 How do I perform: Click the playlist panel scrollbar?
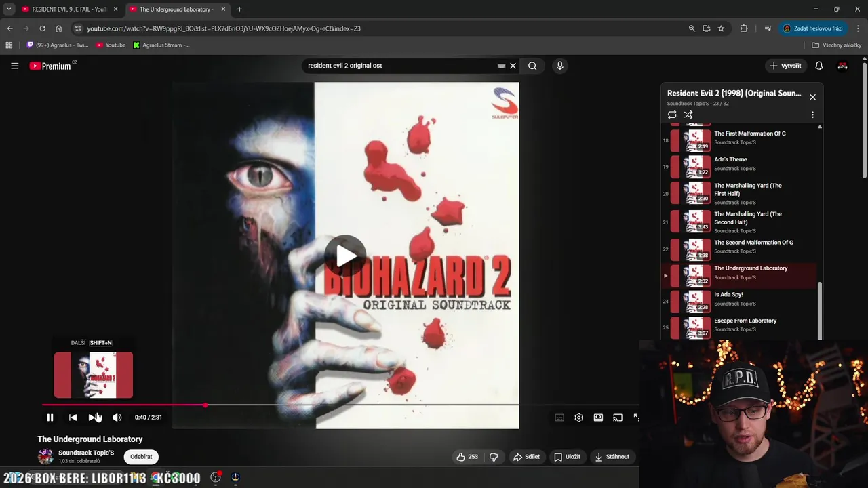click(819, 309)
